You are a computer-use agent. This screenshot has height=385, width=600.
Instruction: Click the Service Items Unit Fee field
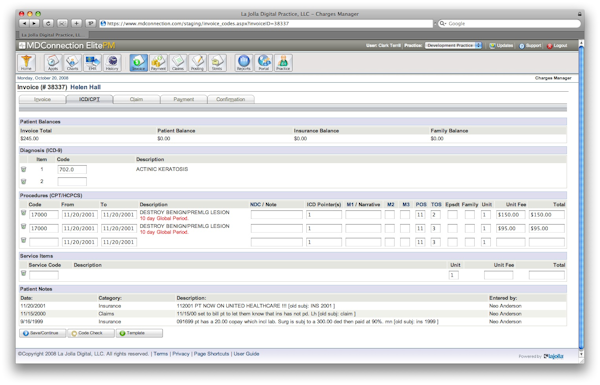[499, 275]
